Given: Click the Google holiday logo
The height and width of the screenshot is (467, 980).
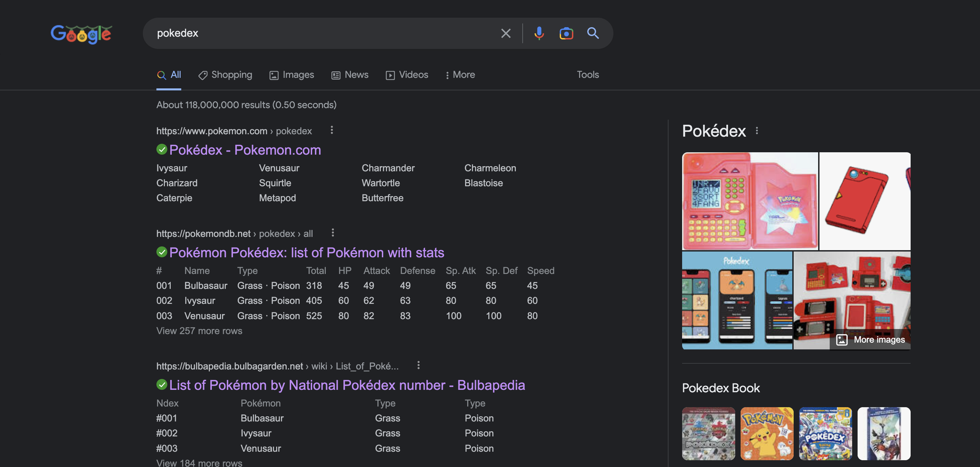Looking at the screenshot, I should (x=81, y=34).
